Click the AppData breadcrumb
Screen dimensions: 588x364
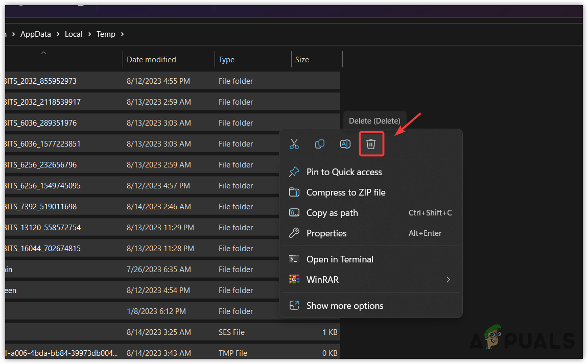[x=36, y=34]
